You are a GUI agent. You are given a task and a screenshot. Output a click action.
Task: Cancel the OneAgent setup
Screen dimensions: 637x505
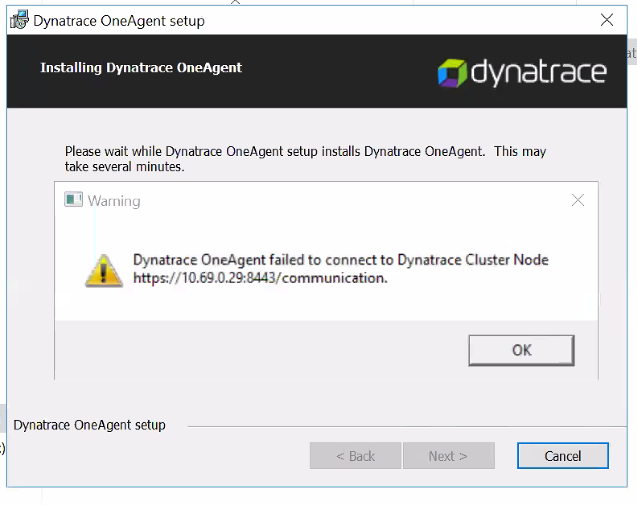[x=562, y=456]
